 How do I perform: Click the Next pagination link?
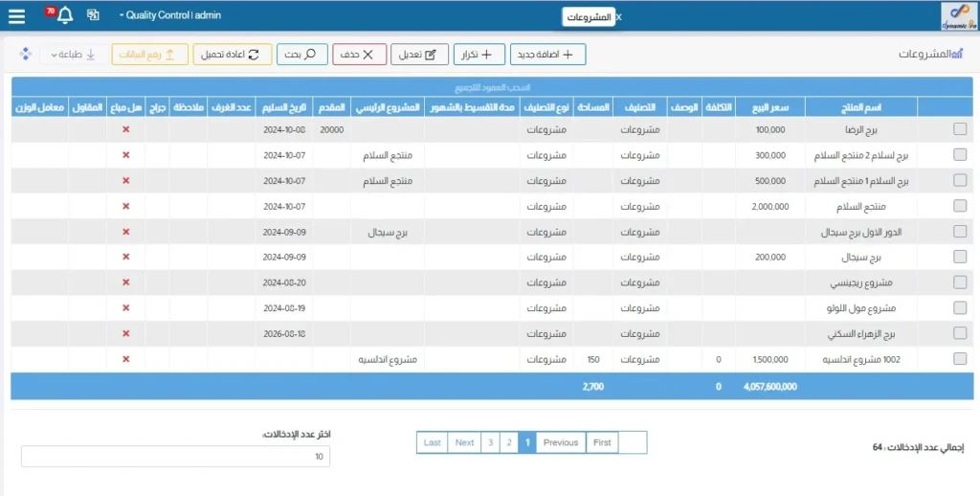pyautogui.click(x=464, y=442)
